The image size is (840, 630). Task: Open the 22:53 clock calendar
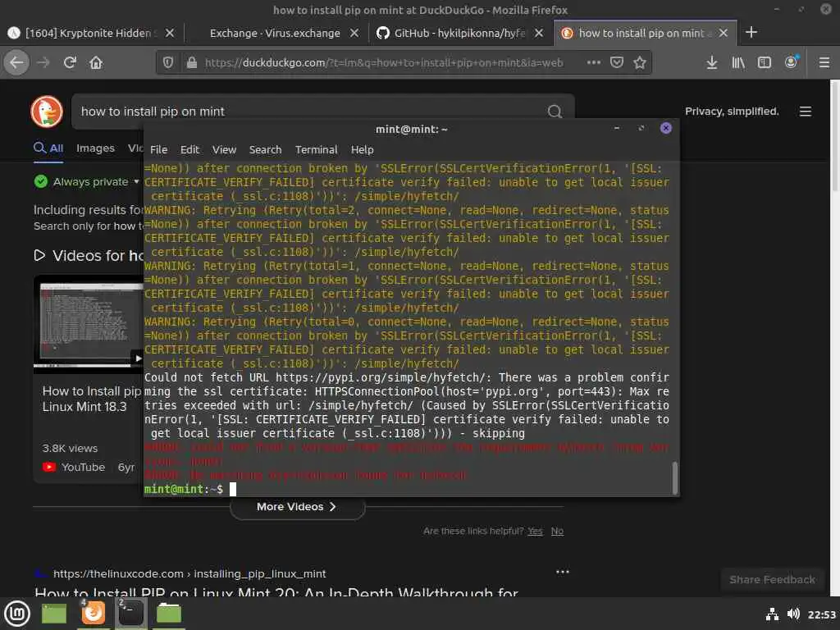[822, 614]
